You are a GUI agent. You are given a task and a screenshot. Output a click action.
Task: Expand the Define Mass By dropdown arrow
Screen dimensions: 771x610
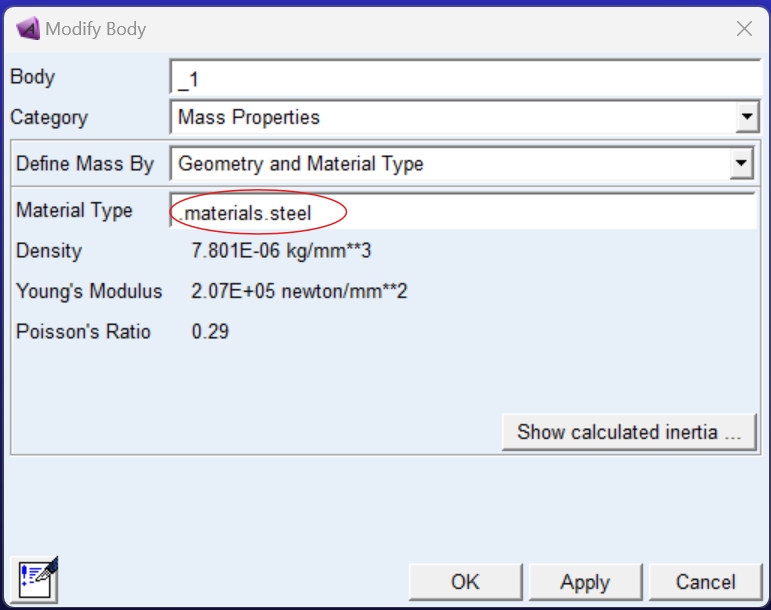(741, 164)
